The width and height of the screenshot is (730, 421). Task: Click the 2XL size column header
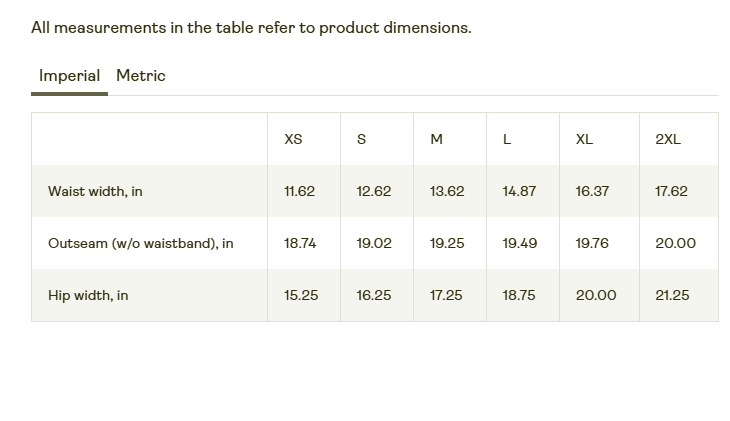pyautogui.click(x=668, y=139)
